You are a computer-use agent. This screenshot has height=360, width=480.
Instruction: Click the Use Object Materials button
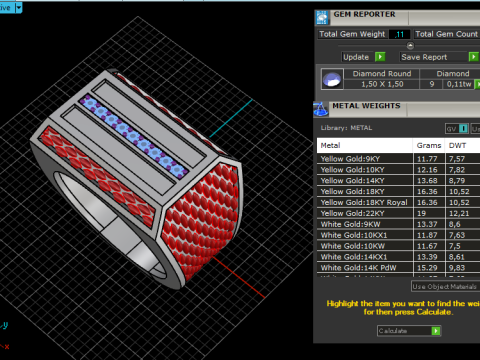click(x=445, y=287)
